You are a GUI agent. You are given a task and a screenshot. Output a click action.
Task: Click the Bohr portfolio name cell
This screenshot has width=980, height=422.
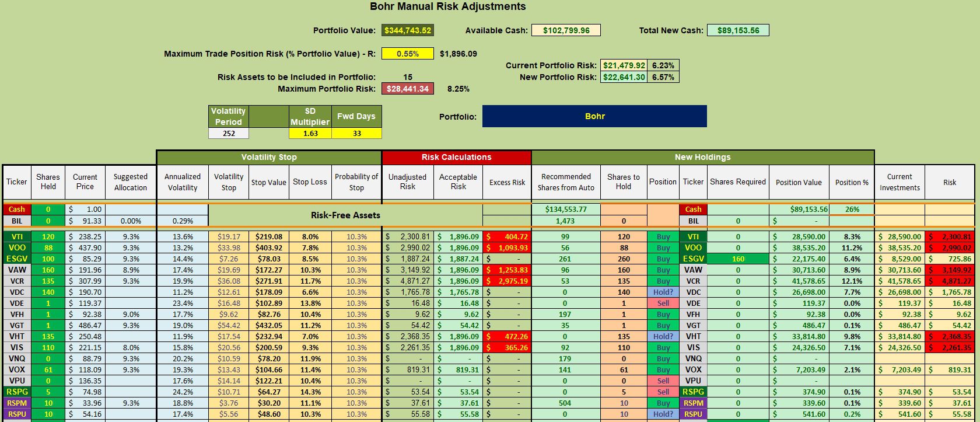coord(594,116)
